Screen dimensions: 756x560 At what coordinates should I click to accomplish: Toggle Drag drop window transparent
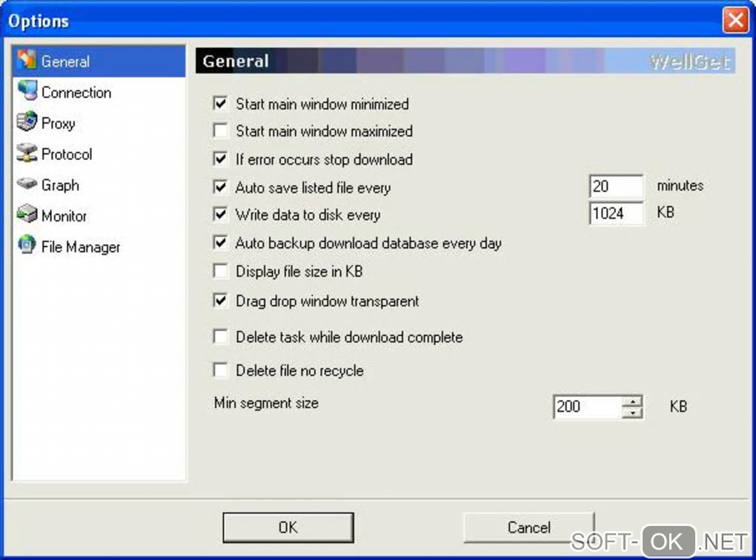point(220,301)
